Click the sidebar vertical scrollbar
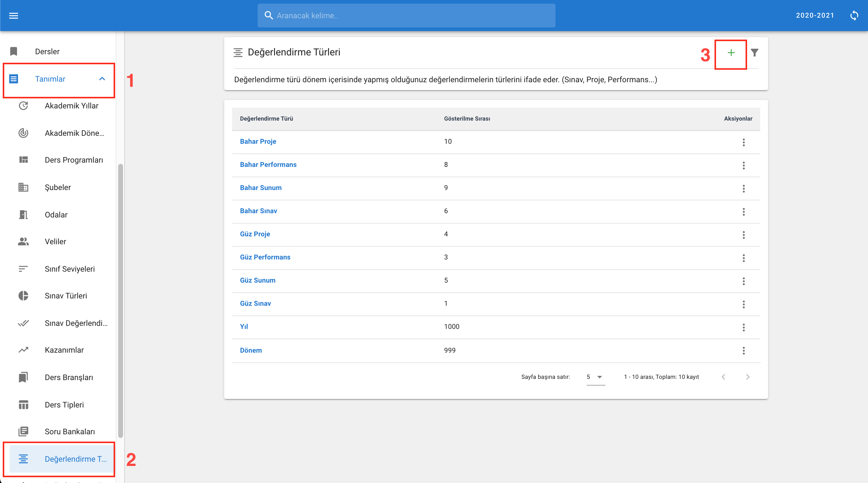Viewport: 868px width, 483px height. (x=120, y=301)
